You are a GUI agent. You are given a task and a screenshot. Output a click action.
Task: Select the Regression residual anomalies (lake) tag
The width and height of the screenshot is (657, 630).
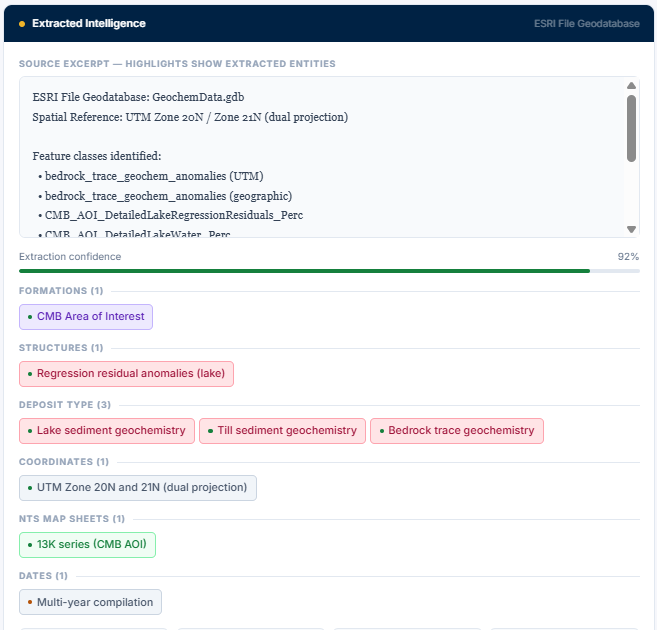(126, 374)
